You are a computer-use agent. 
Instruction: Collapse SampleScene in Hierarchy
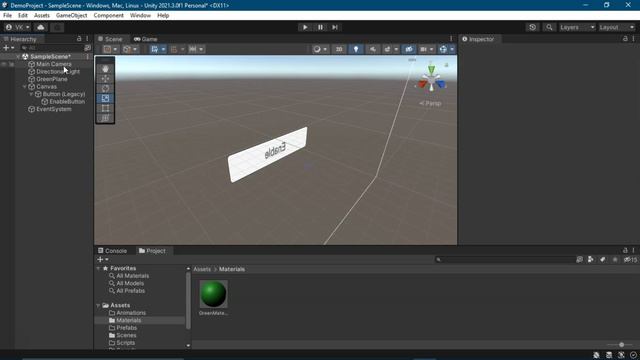(18, 57)
